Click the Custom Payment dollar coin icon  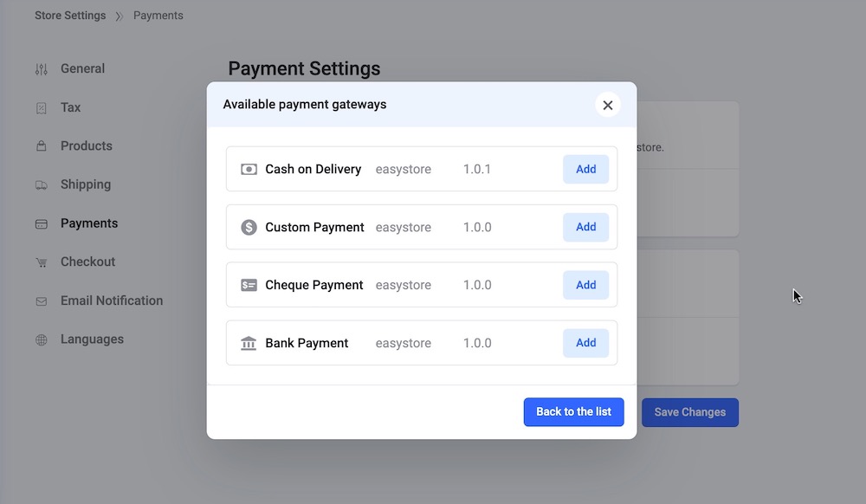pyautogui.click(x=249, y=228)
